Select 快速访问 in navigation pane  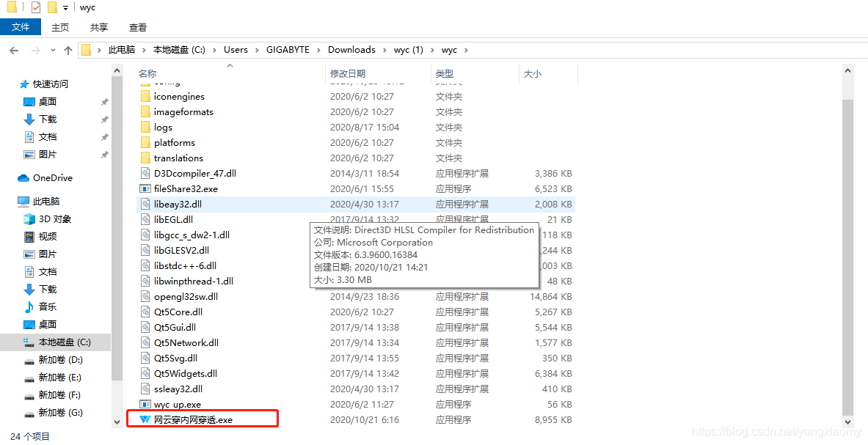click(51, 84)
